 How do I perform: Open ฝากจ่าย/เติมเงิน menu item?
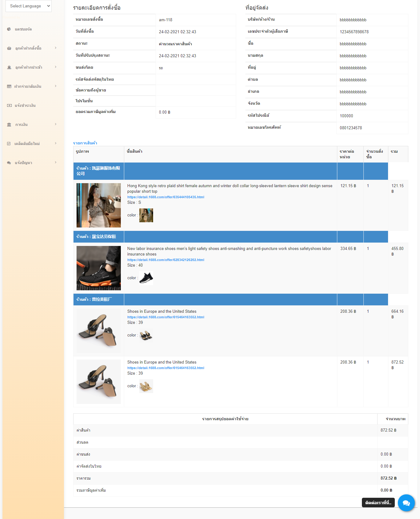point(28,86)
